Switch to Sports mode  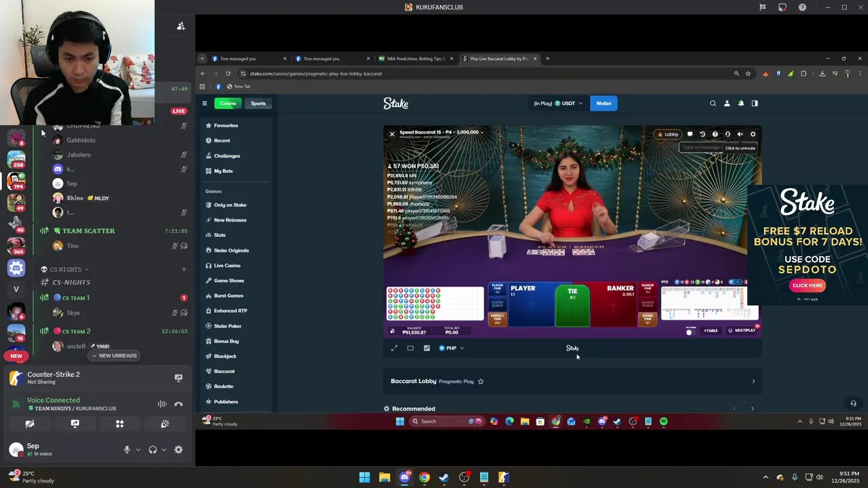point(258,104)
